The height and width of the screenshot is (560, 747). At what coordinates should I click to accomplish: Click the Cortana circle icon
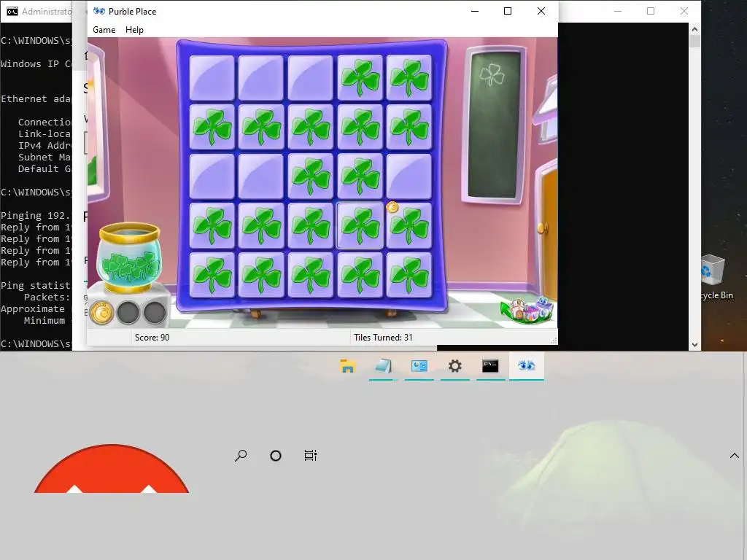tap(275, 456)
